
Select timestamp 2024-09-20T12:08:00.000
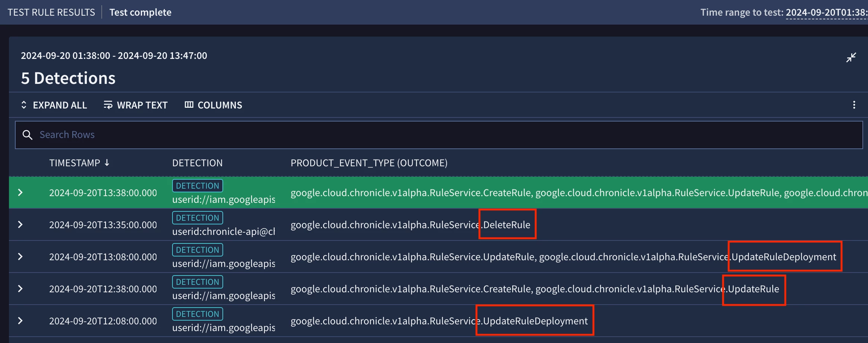pos(103,321)
